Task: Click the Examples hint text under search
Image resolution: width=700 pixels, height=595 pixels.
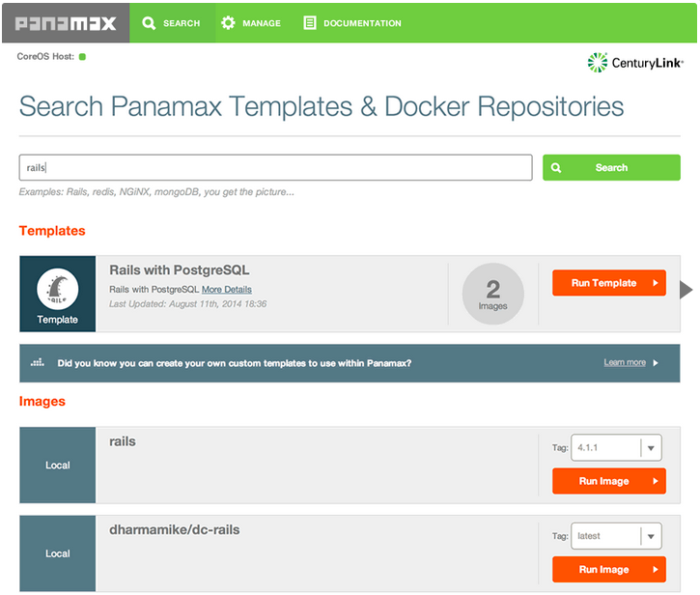Action: tap(156, 192)
